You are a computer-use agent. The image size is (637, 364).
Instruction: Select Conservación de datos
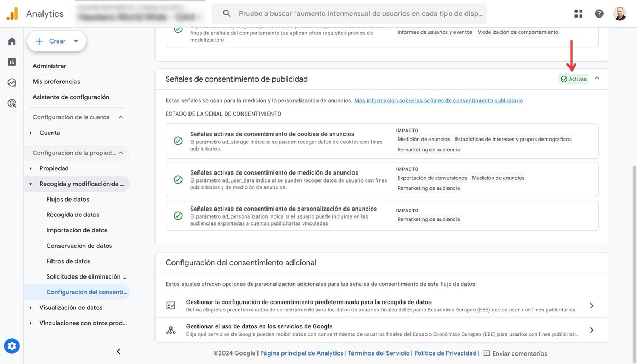(79, 246)
